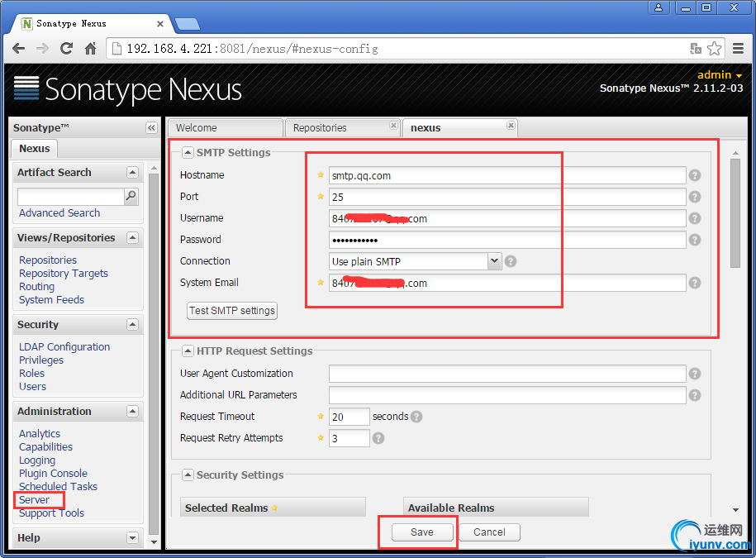The height and width of the screenshot is (558, 756).
Task: Click the artifact search magnifier icon
Action: [x=131, y=196]
